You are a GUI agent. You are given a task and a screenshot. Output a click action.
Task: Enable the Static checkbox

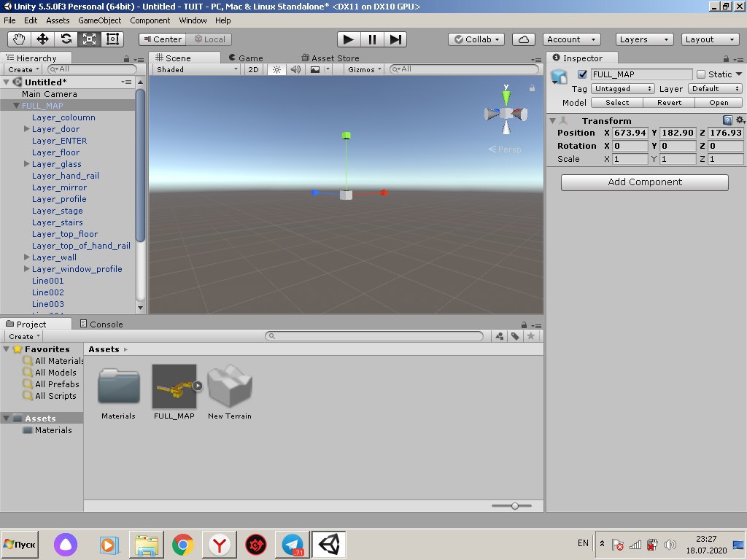tap(701, 74)
